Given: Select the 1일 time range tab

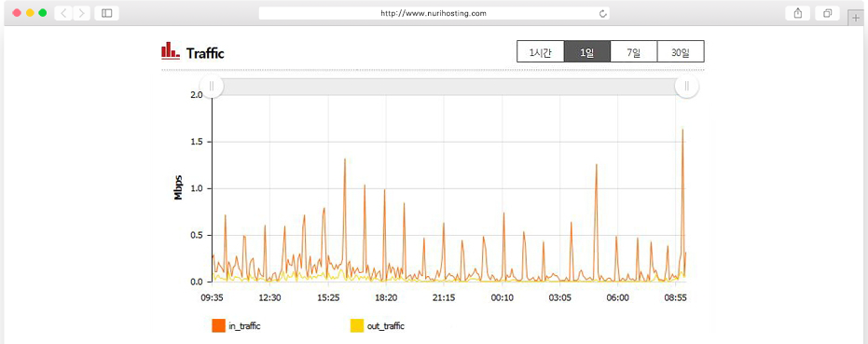Looking at the screenshot, I should click(587, 51).
